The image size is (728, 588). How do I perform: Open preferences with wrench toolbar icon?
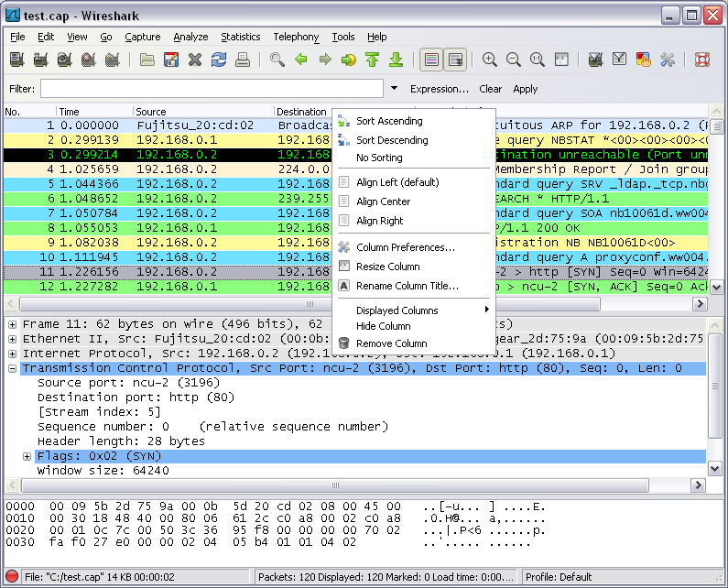pyautogui.click(x=667, y=60)
